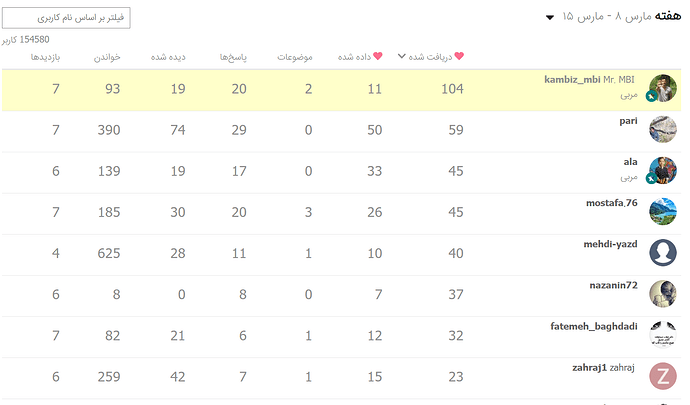Click fatemeh_baghdadi's avatar
Viewport: 690px width, 405px height.
coord(663,335)
